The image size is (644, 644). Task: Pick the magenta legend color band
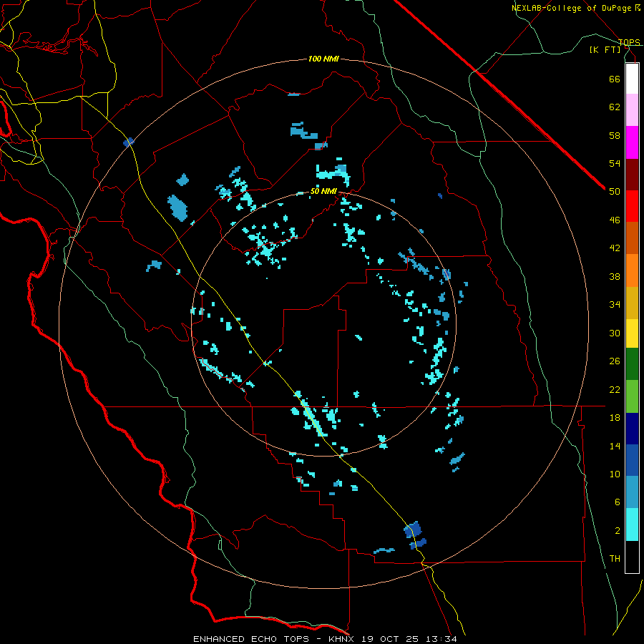coord(632,142)
